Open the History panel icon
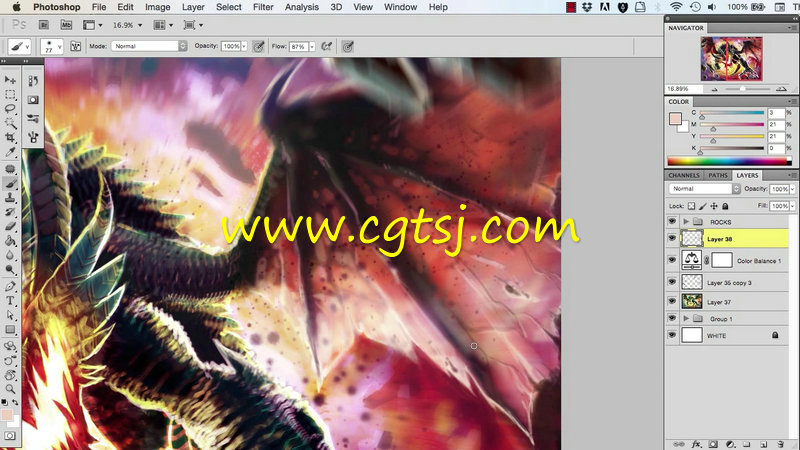800x450 pixels. pyautogui.click(x=33, y=81)
